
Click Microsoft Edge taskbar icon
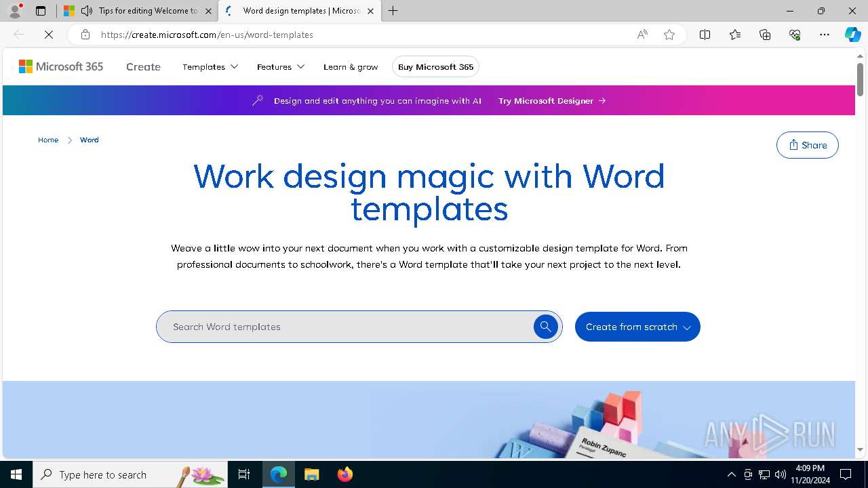[279, 474]
